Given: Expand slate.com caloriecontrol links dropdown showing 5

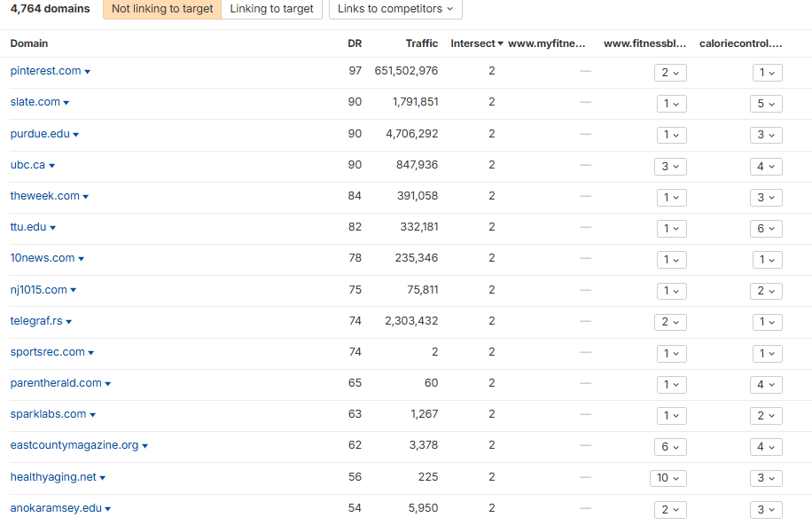Looking at the screenshot, I should click(767, 104).
